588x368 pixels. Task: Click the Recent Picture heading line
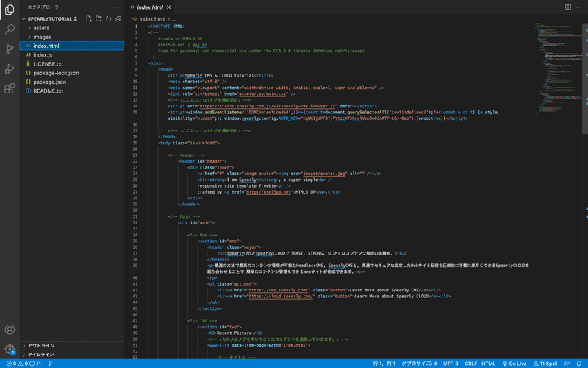[x=235, y=333]
